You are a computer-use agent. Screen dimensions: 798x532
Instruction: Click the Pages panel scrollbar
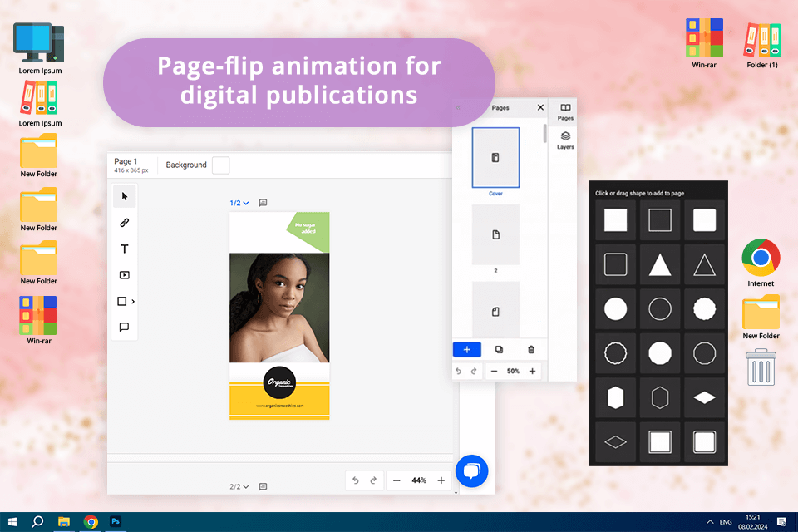click(x=544, y=133)
